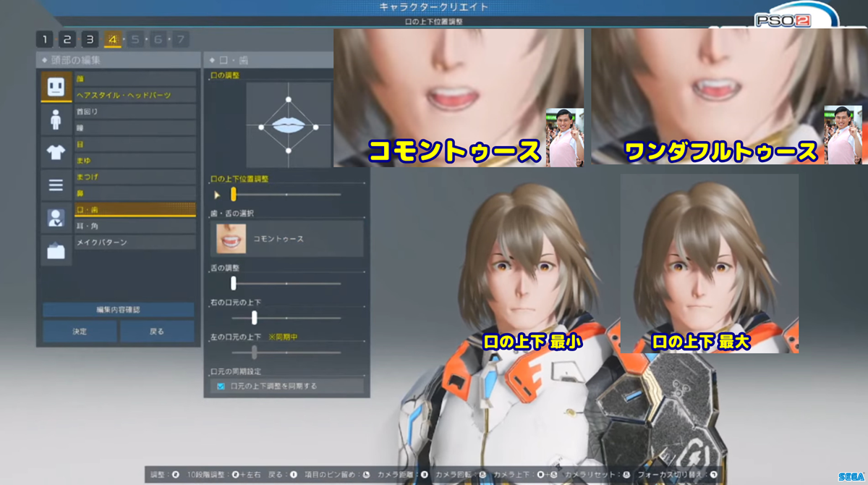Screen dimensions: 868x485
Task: Select ヘアスタイル・ヘッドパーツ list item
Action: point(135,96)
